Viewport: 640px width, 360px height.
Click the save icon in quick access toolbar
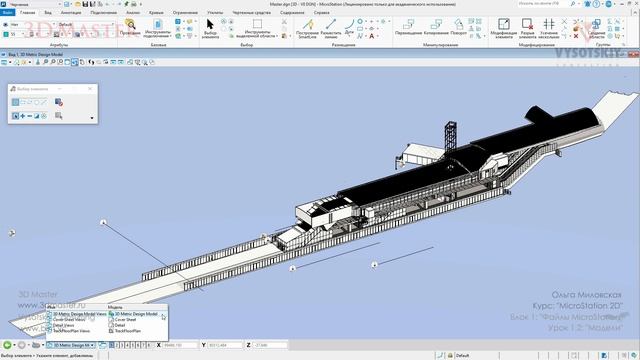(x=85, y=4)
